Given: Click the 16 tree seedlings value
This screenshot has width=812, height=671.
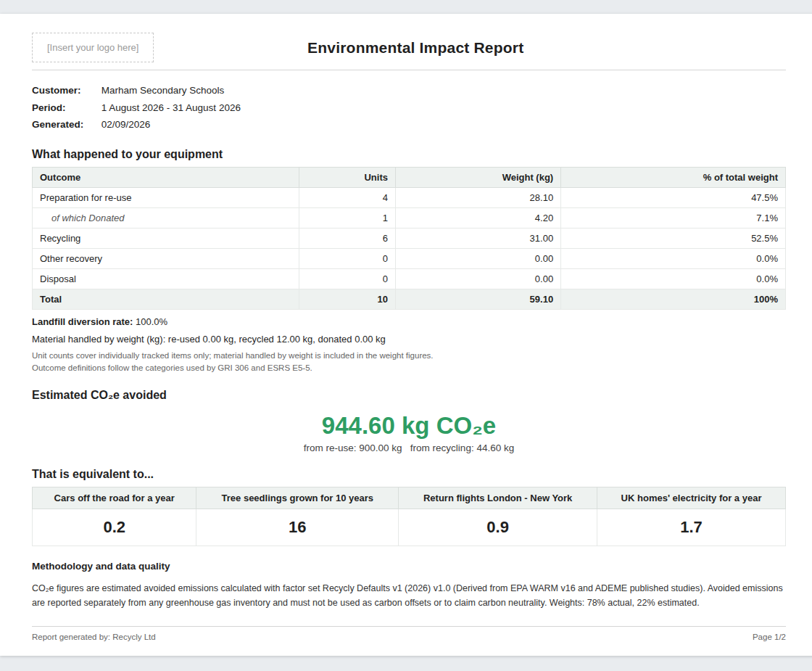Looking at the screenshot, I should 297,527.
